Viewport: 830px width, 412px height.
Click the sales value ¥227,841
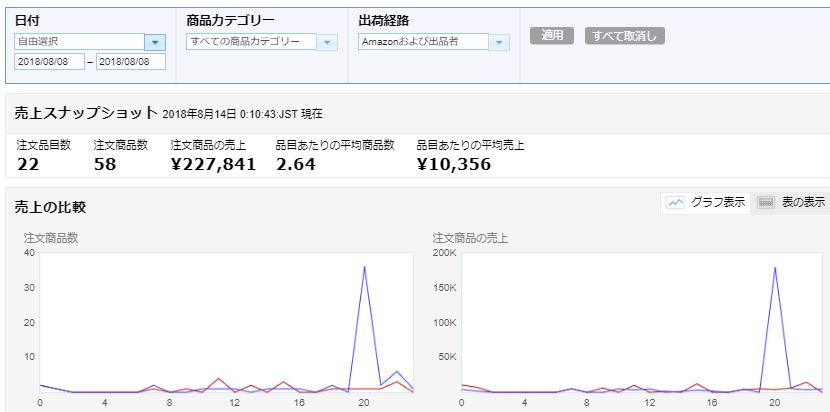[213, 164]
